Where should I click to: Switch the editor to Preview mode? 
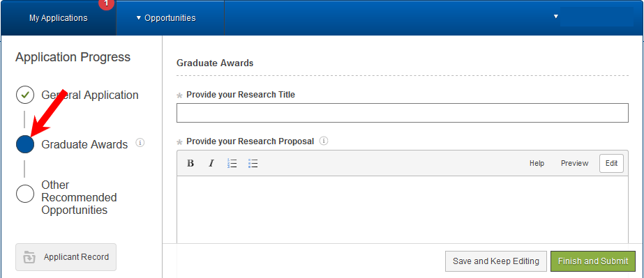[x=575, y=163]
